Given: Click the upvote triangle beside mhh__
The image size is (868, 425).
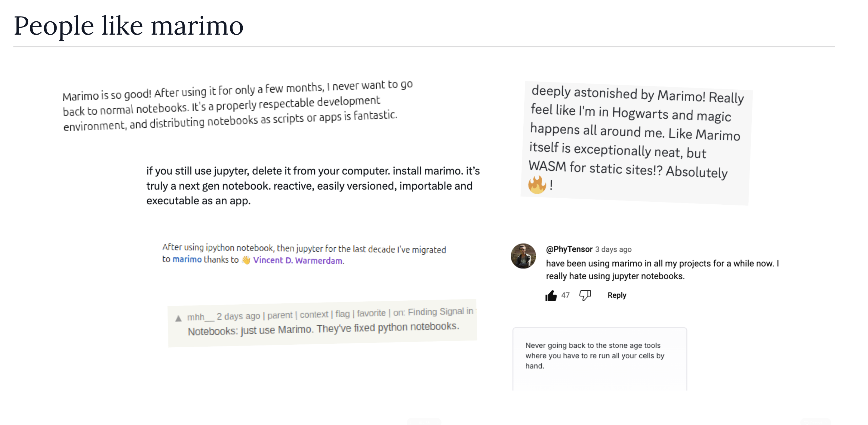Looking at the screenshot, I should 179,318.
